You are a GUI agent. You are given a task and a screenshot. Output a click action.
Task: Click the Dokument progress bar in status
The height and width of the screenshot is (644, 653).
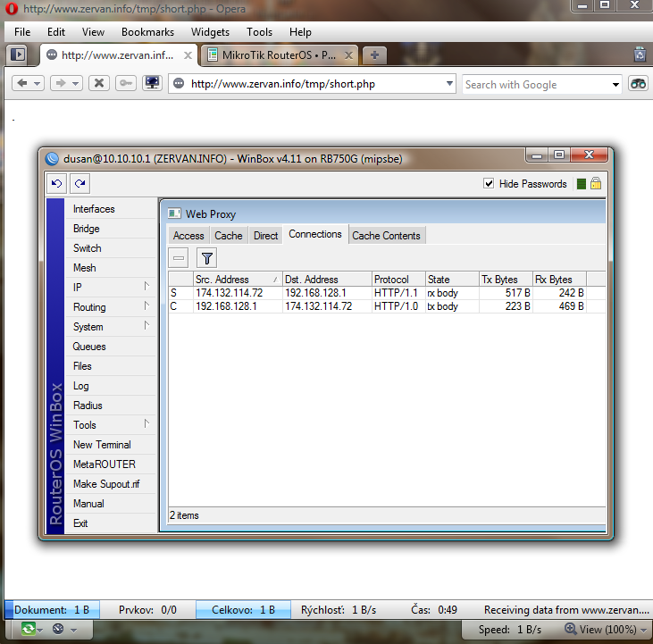(53, 610)
